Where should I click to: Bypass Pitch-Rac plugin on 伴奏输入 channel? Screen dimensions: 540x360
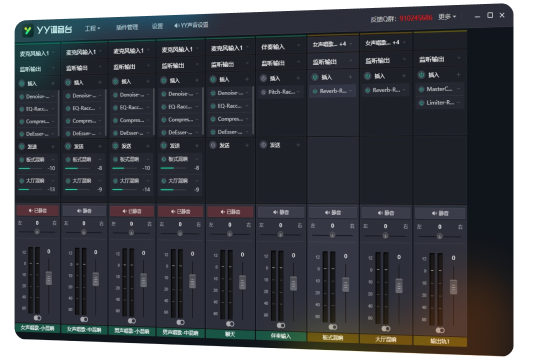coord(263,92)
